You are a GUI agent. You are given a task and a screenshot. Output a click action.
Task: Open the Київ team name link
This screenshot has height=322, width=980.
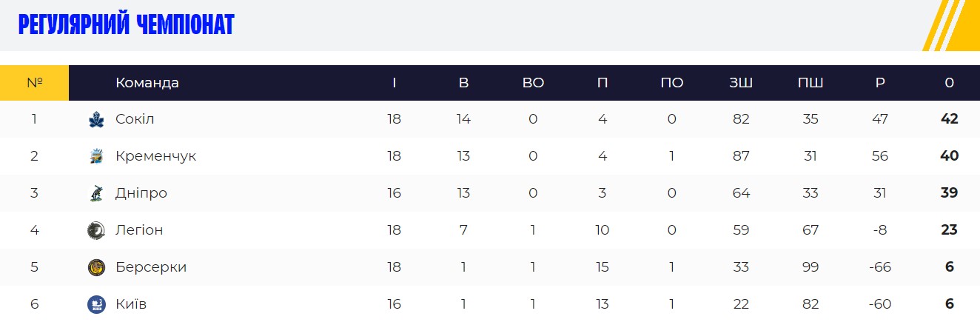(x=132, y=304)
